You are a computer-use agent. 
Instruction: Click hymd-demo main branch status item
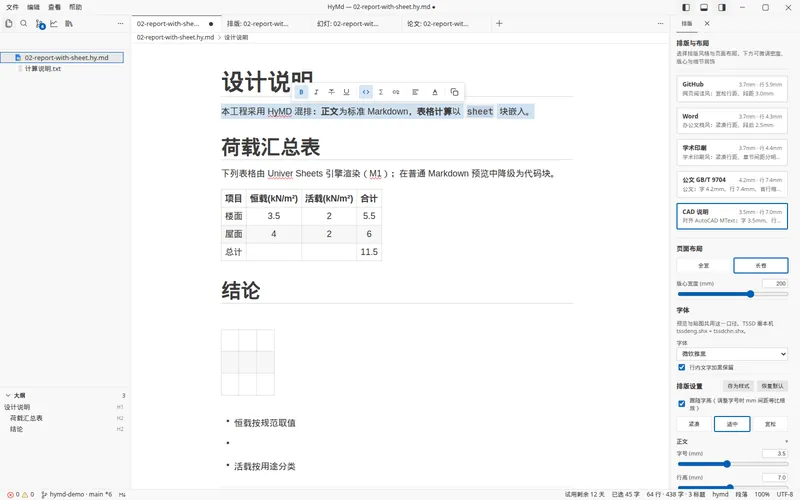click(x=77, y=494)
